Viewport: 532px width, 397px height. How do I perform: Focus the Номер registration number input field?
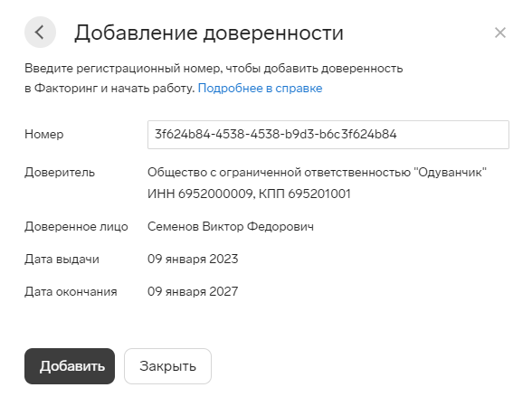point(328,135)
